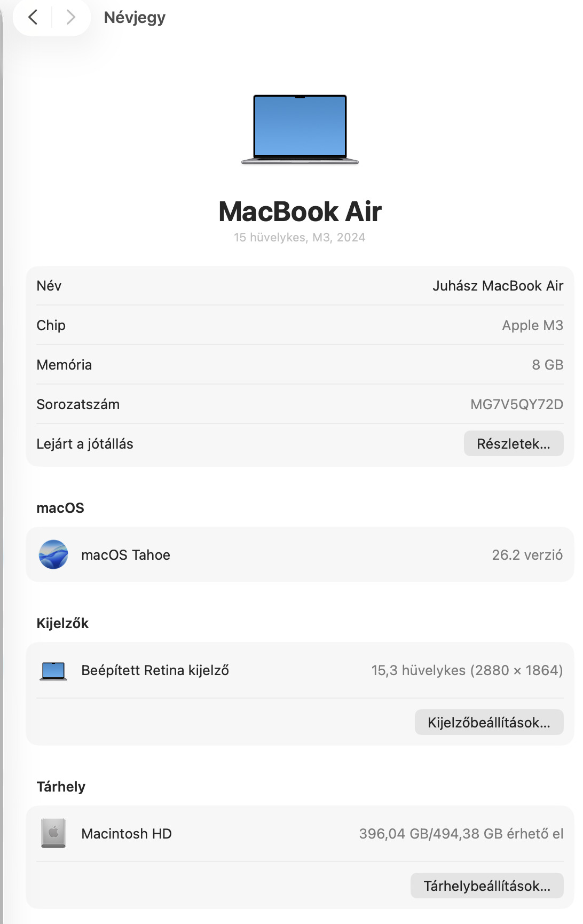The image size is (583, 924).
Task: Click the Macintosh HD drive icon
Action: tap(53, 833)
